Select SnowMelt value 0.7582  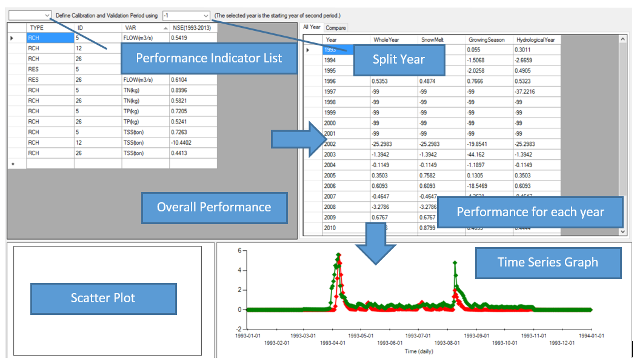coord(442,176)
